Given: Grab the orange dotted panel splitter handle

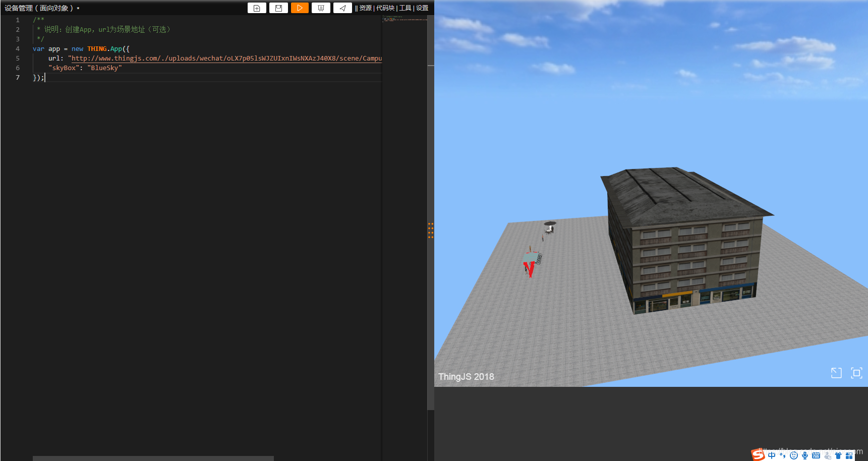Looking at the screenshot, I should pyautogui.click(x=431, y=231).
